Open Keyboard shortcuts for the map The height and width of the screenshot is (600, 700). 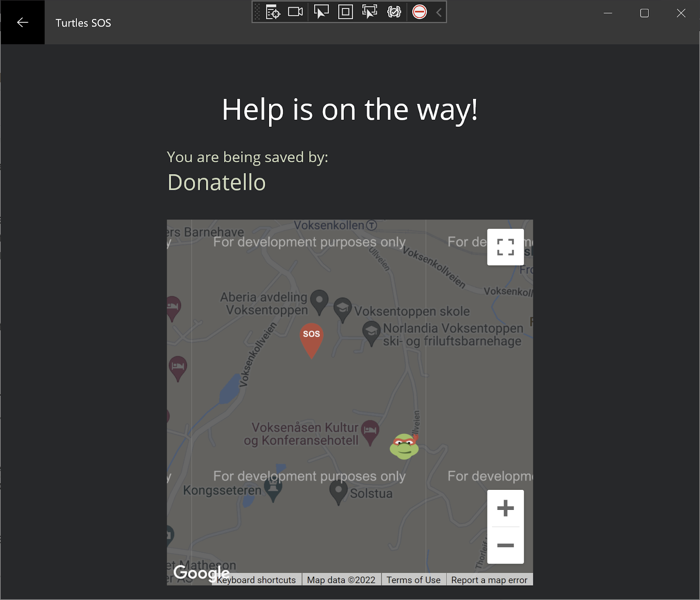point(256,580)
